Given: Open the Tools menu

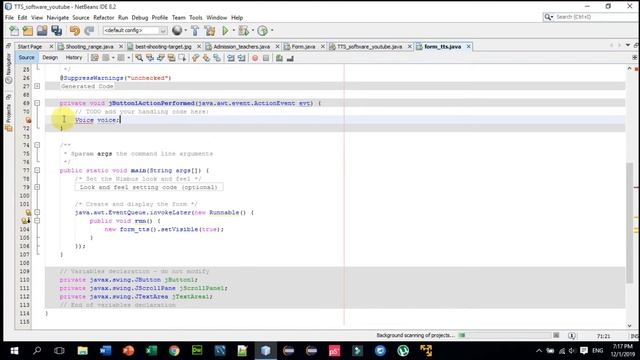Looking at the screenshot, I should (196, 18).
